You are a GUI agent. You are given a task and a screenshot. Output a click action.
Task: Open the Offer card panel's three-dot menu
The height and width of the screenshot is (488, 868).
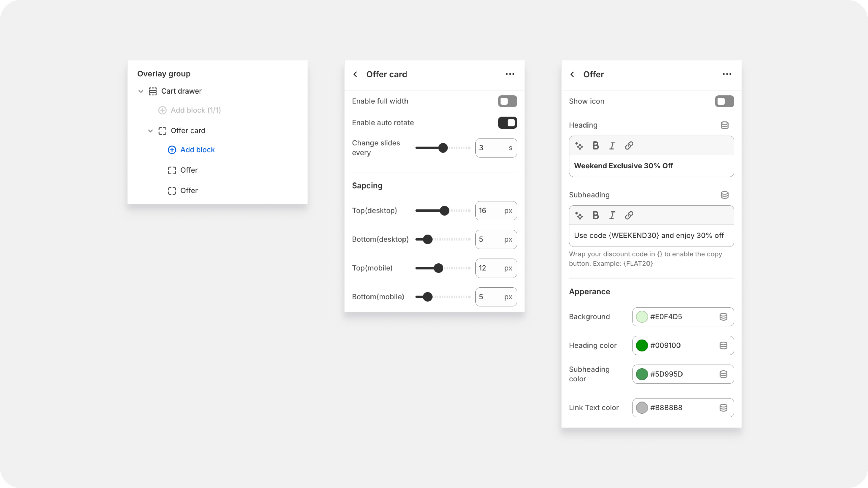tap(510, 74)
